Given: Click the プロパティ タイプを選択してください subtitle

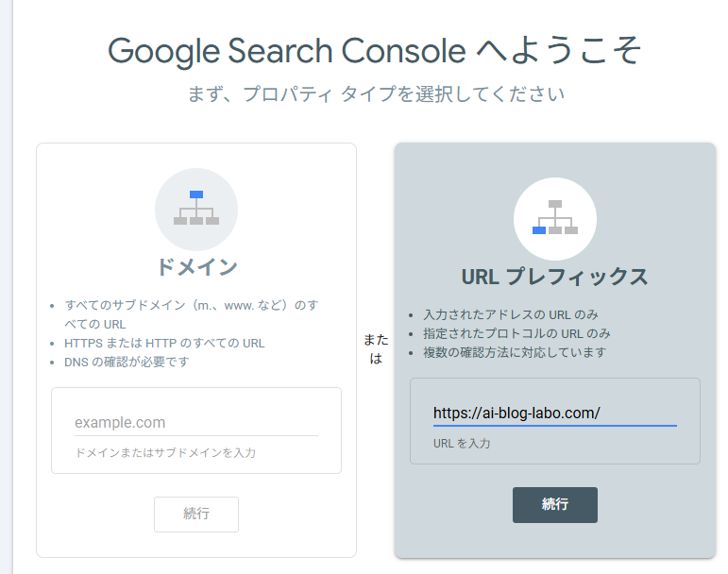Looking at the screenshot, I should pos(375,94).
